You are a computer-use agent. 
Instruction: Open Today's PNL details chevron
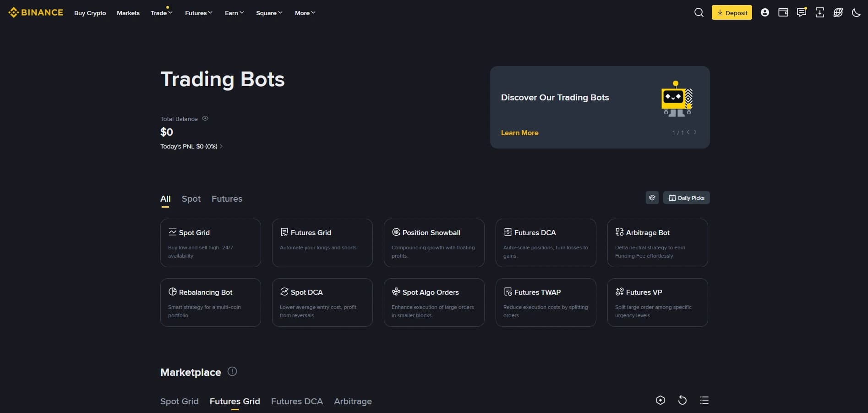pyautogui.click(x=221, y=146)
